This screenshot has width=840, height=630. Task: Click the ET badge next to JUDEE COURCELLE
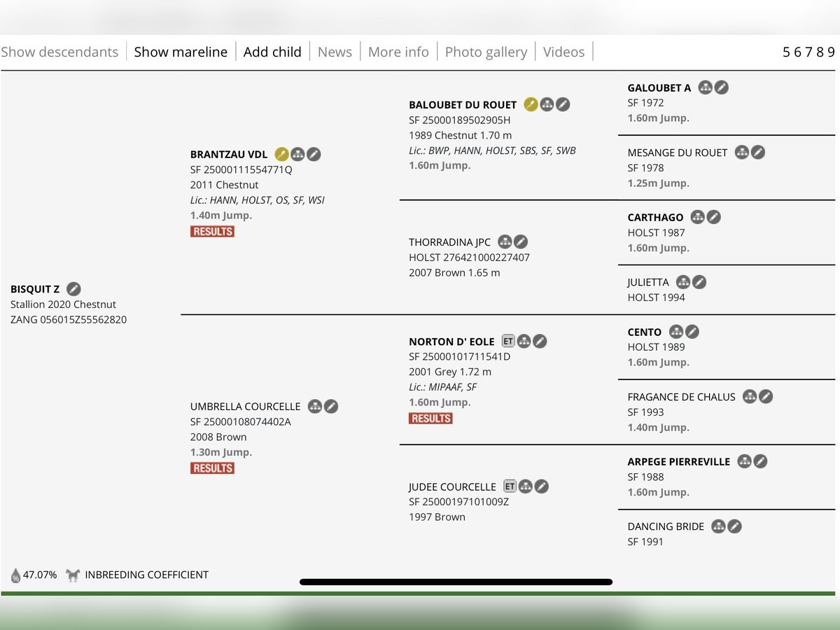pyautogui.click(x=510, y=486)
